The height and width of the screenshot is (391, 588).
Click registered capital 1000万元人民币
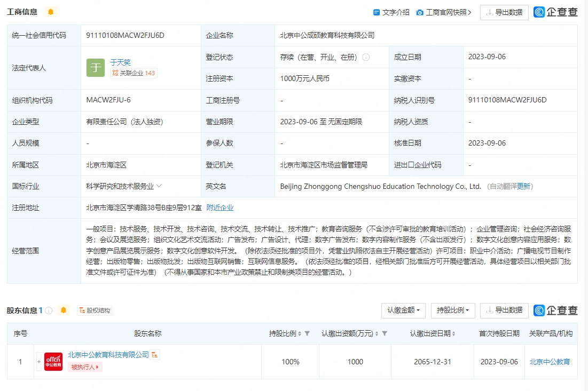pyautogui.click(x=304, y=78)
